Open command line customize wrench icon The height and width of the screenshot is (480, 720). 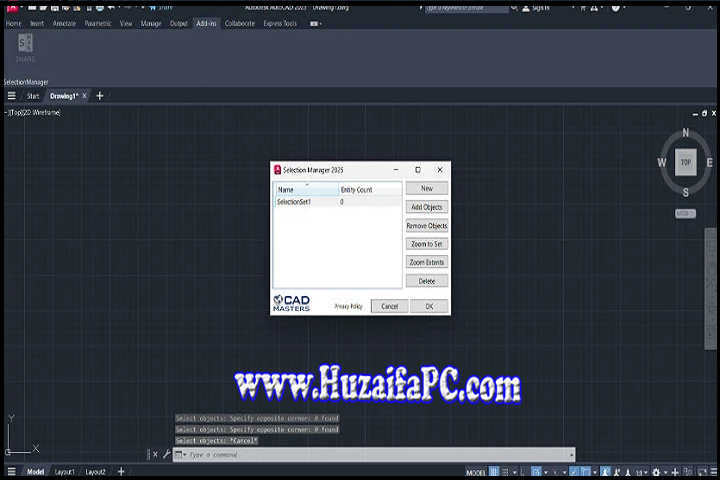tap(166, 454)
